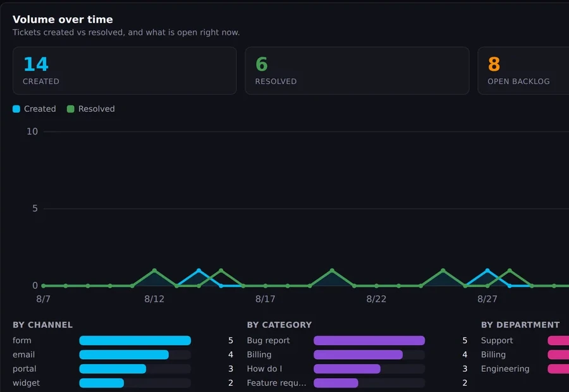Click the green resolved peak above 8/27
Viewport: 569px width, 392px height.
(x=510, y=271)
